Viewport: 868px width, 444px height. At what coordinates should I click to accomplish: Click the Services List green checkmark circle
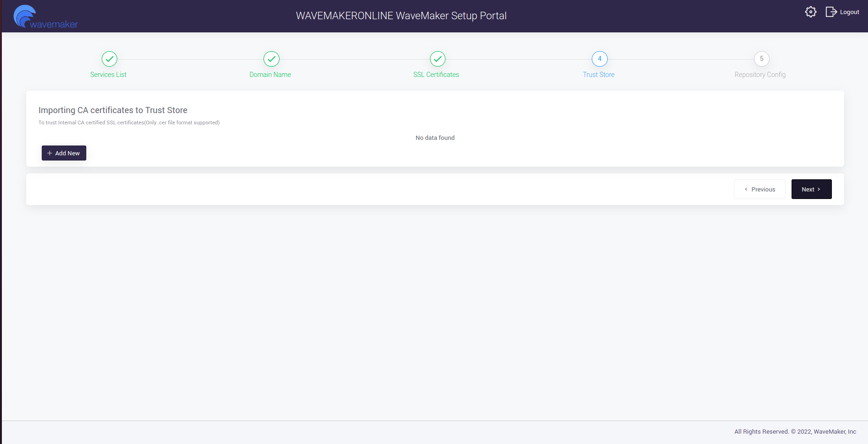(x=109, y=59)
